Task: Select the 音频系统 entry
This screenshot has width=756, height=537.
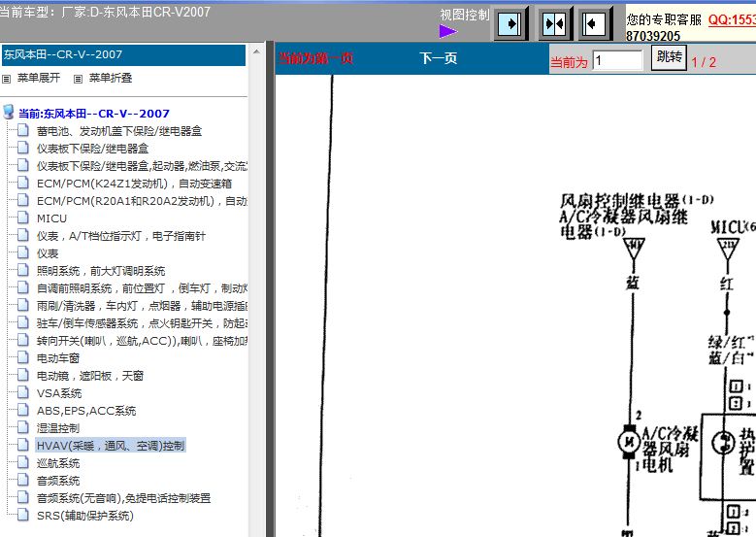Action: [58, 481]
